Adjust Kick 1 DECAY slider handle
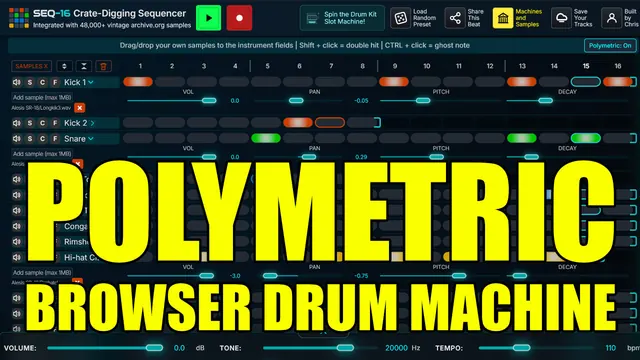Image resolution: width=640 pixels, height=360 pixels. click(x=545, y=100)
